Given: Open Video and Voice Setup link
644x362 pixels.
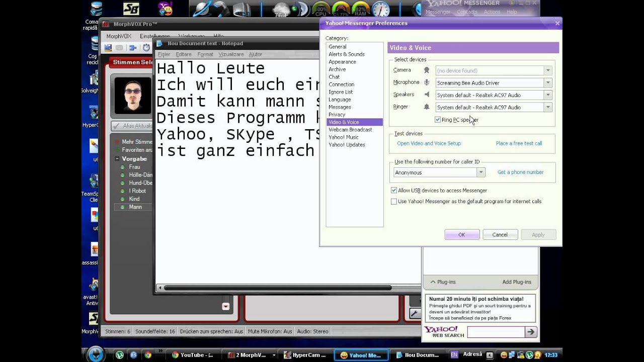Looking at the screenshot, I should pos(429,143).
